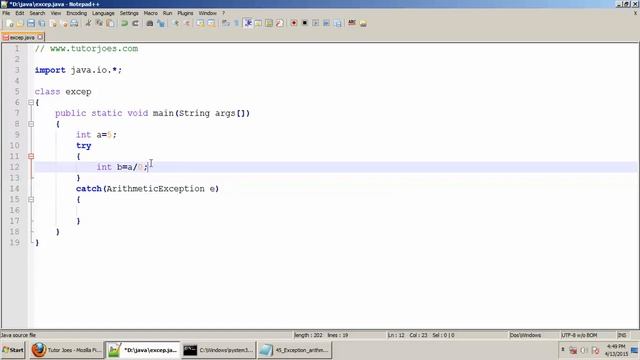
Task: Toggle synchronize vertical scrolling icon
Action: pos(200,23)
